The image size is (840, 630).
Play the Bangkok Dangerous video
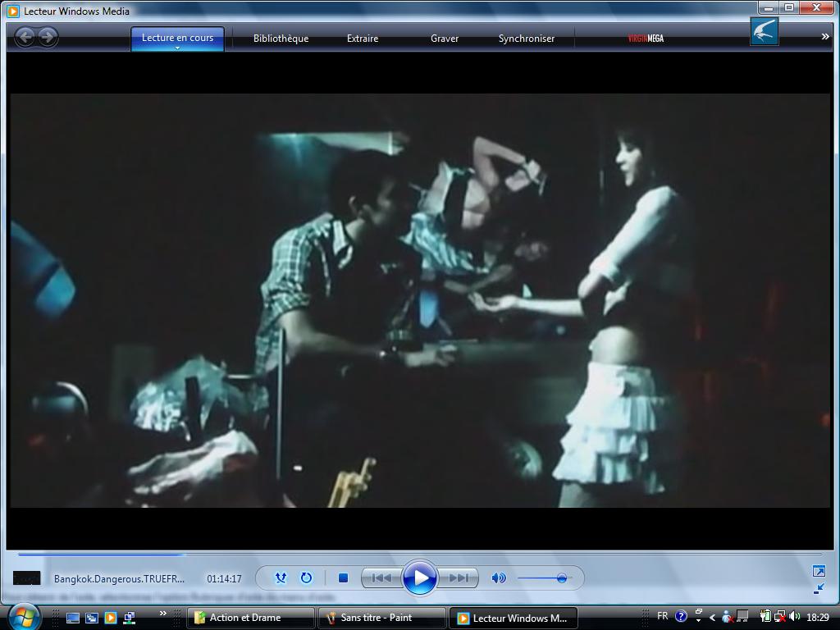(x=419, y=577)
